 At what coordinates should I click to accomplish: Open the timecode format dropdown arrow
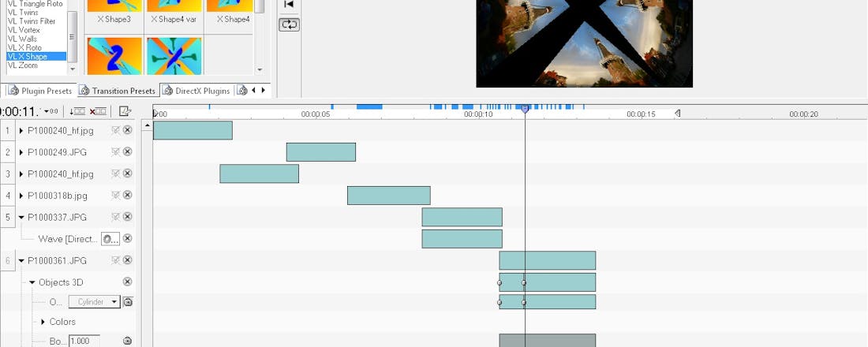(47, 111)
